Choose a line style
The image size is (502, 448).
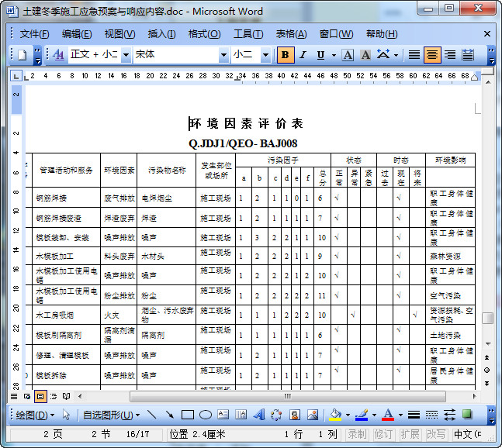click(414, 415)
